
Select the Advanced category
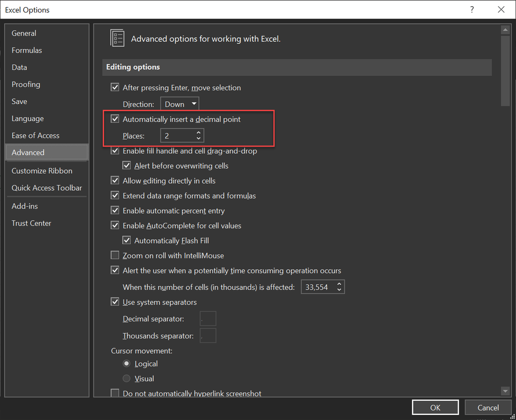pos(46,153)
